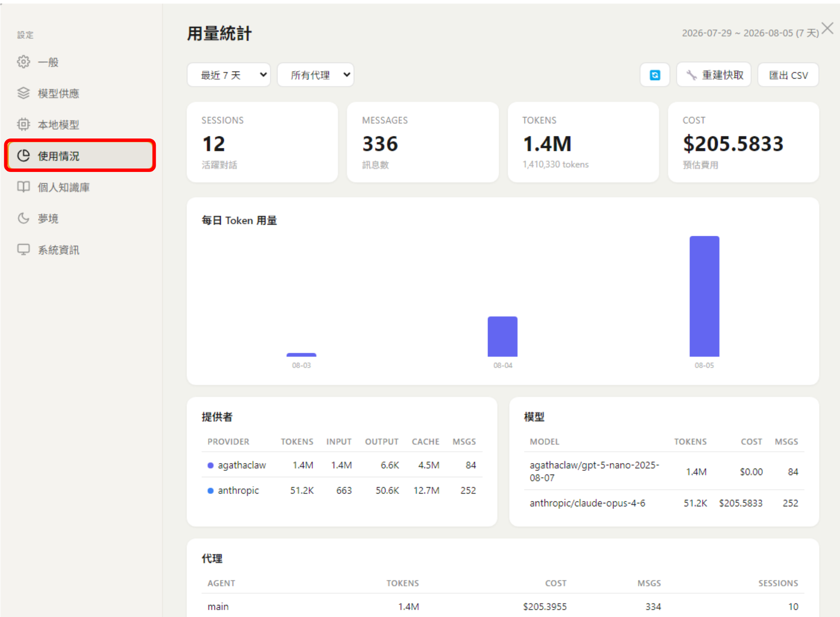Click the pie chart icon for 使用情況
This screenshot has width=840, height=617.
coord(24,156)
